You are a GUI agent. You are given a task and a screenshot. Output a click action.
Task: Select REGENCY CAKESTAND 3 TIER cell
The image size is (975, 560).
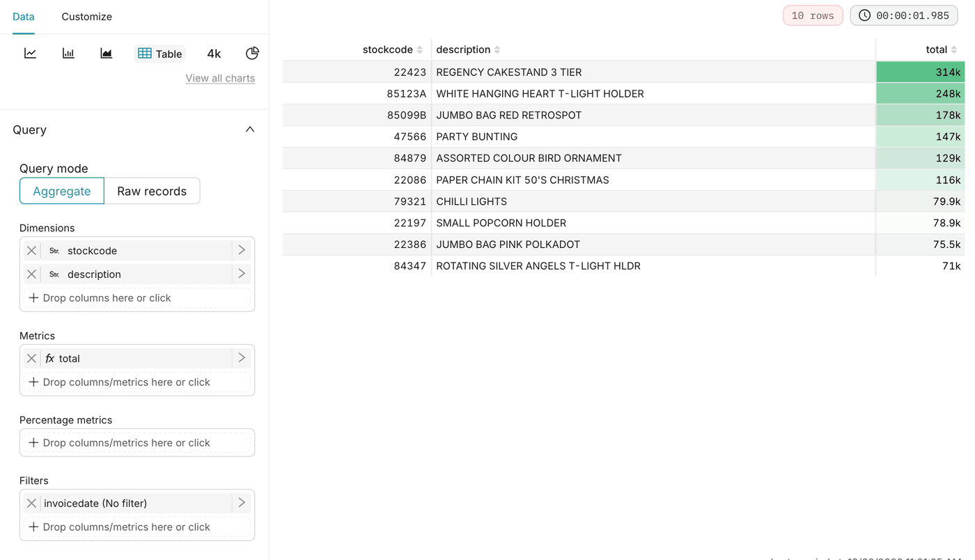click(653, 72)
